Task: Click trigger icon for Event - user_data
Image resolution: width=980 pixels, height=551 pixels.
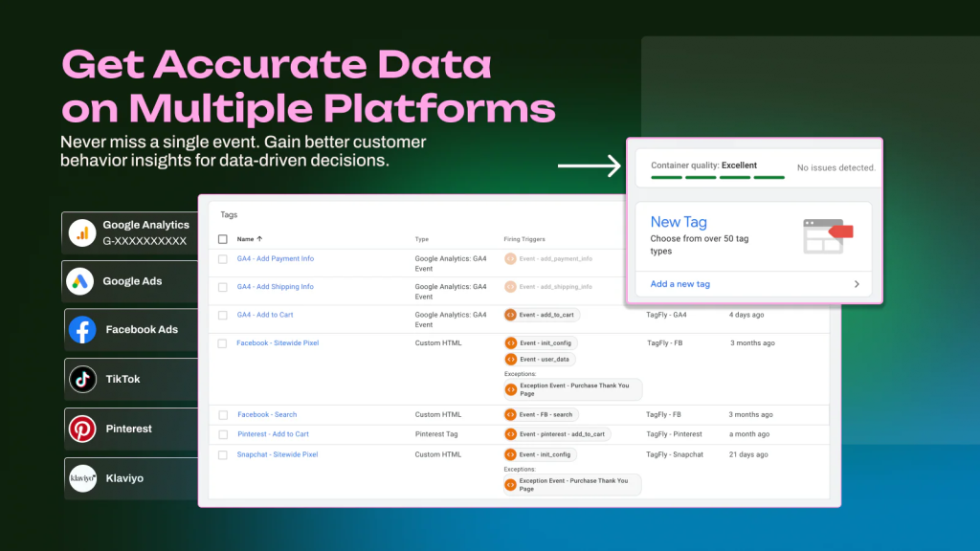Action: [511, 360]
